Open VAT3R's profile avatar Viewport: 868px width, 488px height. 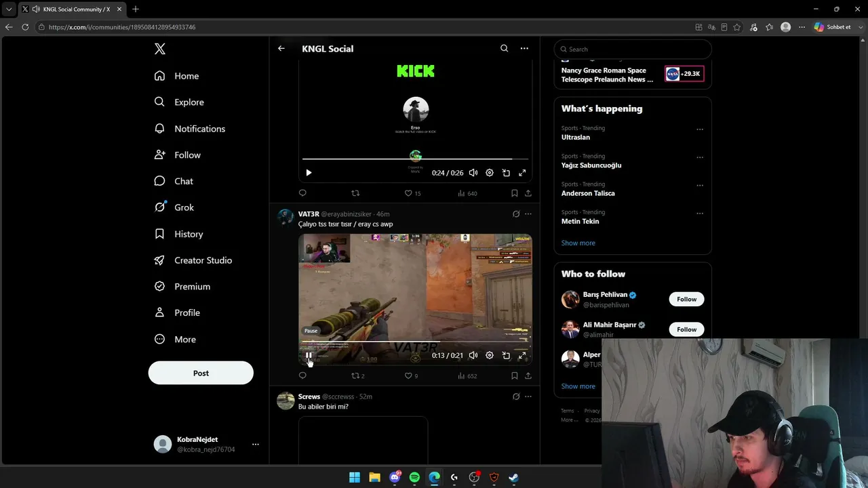285,217
